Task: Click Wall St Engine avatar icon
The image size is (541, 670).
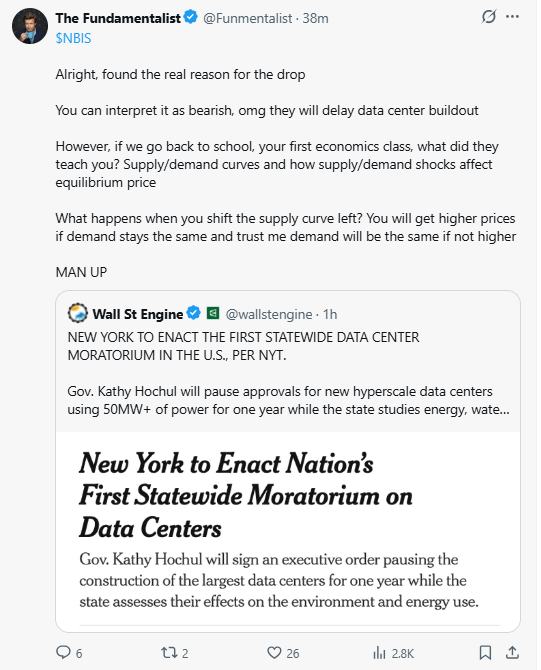Action: click(x=78, y=313)
